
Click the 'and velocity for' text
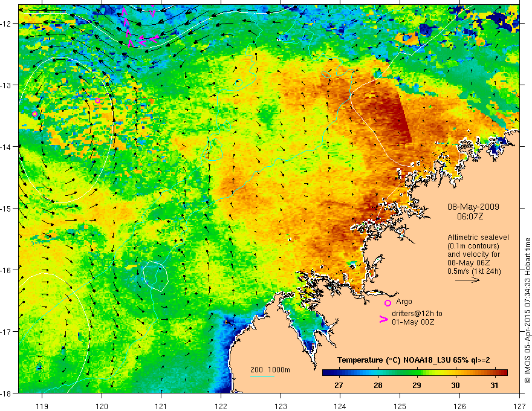click(x=473, y=254)
